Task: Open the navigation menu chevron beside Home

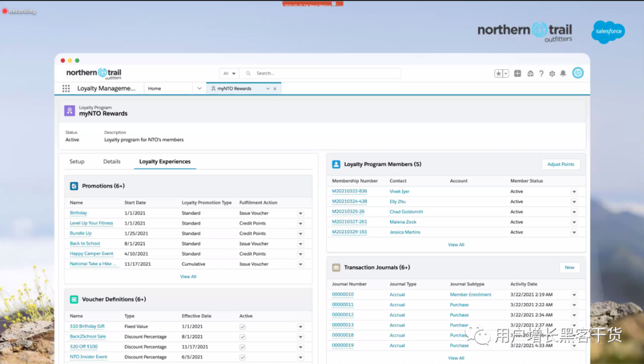Action: click(199, 88)
